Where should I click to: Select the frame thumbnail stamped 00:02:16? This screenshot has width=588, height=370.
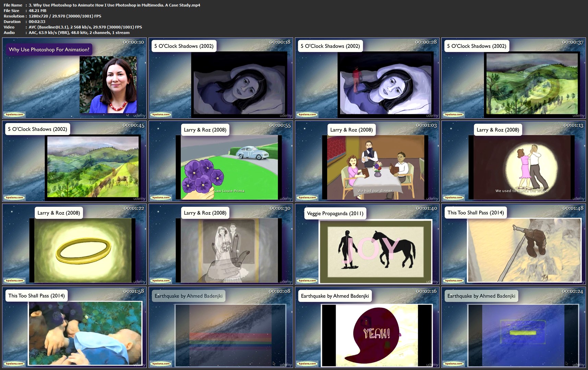367,327
